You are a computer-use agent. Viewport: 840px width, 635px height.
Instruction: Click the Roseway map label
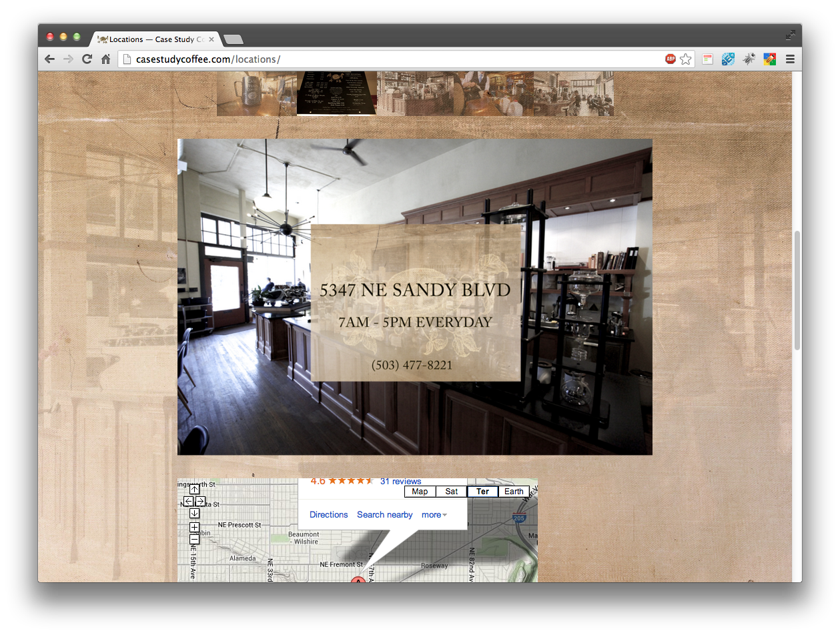click(434, 566)
